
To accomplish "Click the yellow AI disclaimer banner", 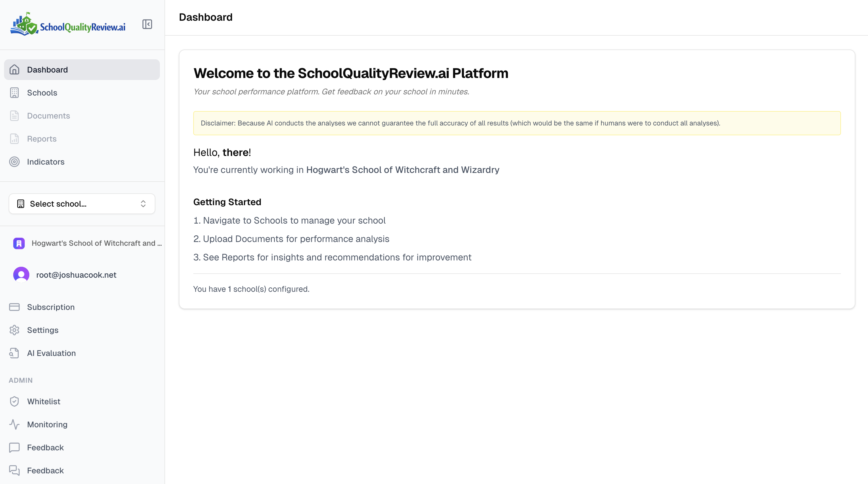I will [x=517, y=123].
